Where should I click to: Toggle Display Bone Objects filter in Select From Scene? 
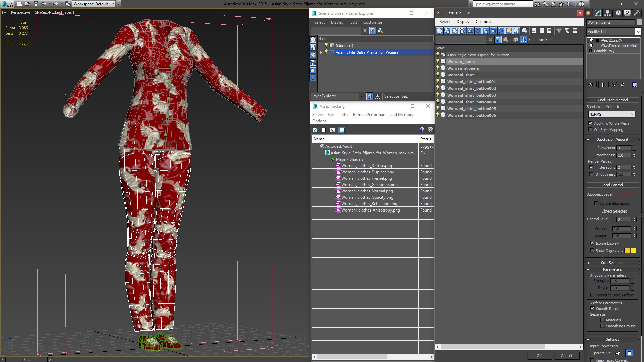(x=501, y=31)
